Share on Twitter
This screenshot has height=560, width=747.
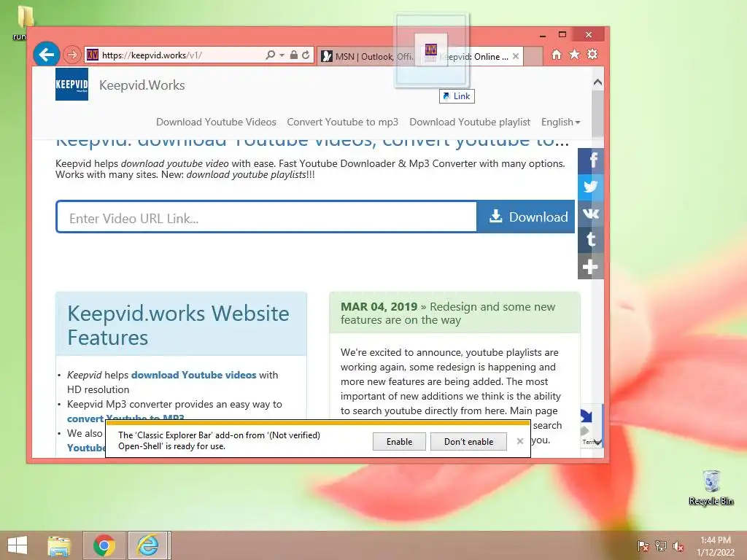(x=591, y=187)
